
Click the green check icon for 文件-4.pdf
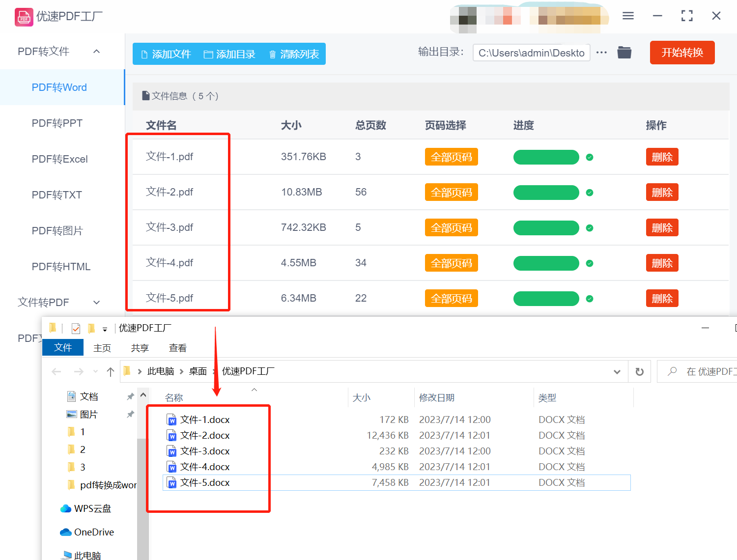coord(590,263)
